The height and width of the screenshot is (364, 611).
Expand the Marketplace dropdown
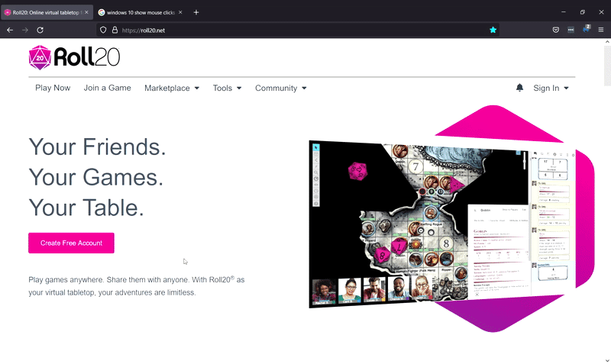tap(172, 88)
